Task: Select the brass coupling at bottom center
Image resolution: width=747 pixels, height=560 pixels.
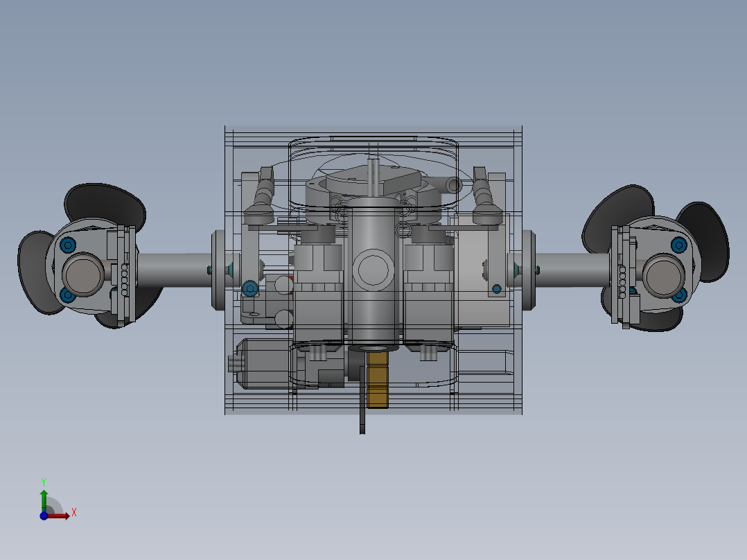Action: click(377, 379)
